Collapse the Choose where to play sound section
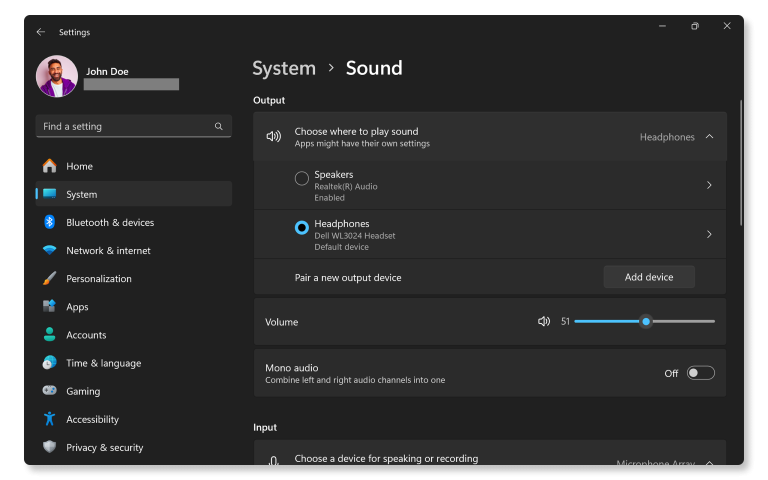The image size is (768, 480). click(x=709, y=137)
